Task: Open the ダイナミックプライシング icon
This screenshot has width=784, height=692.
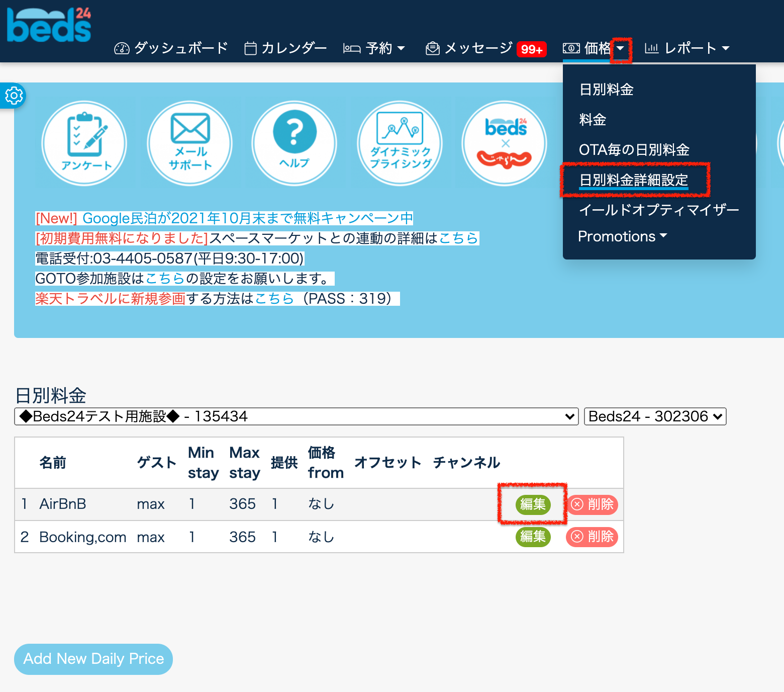Action: [x=400, y=143]
